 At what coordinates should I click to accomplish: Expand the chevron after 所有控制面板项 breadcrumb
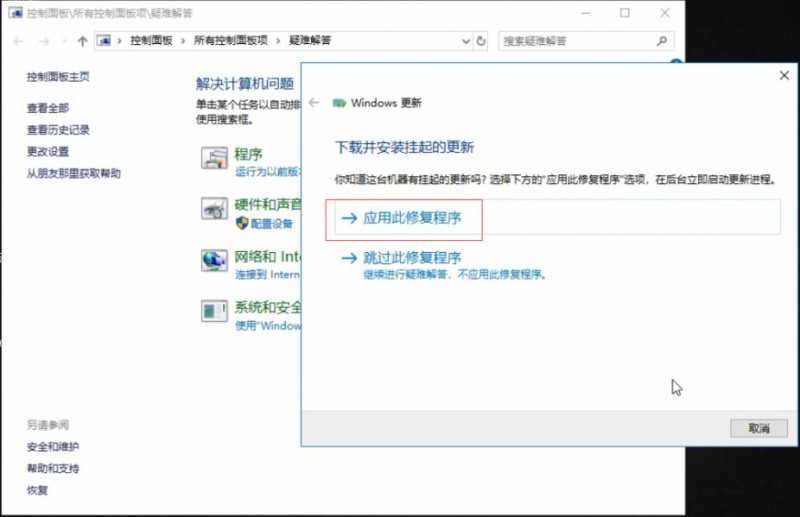(278, 41)
